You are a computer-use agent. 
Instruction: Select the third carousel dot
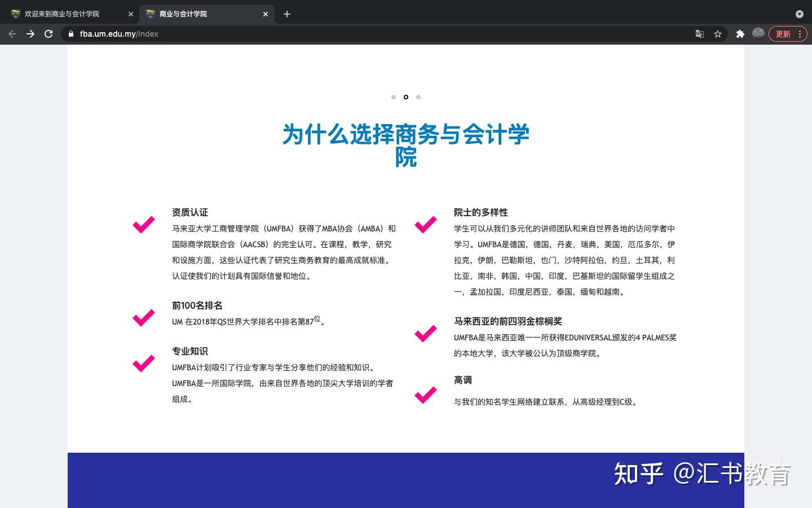418,97
